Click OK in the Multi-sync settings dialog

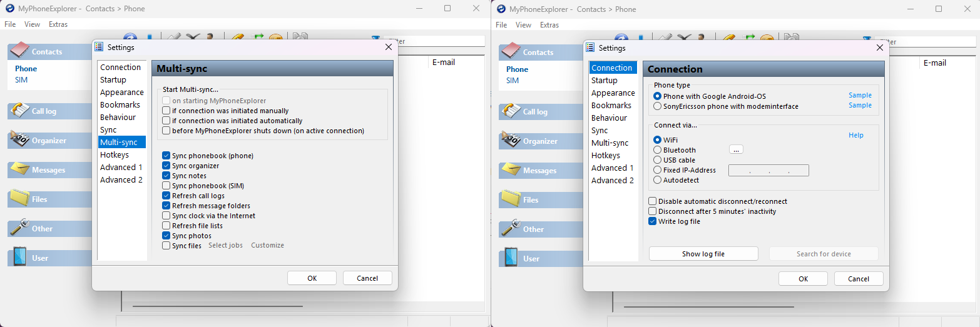point(312,278)
